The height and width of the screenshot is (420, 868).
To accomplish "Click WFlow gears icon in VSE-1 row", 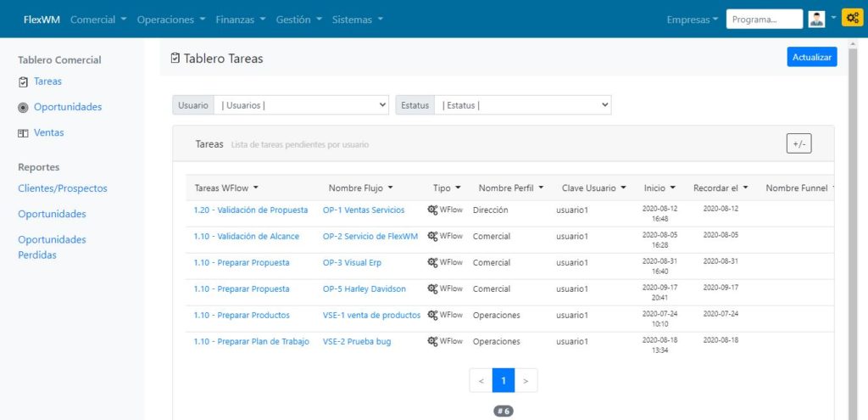I will pyautogui.click(x=432, y=315).
